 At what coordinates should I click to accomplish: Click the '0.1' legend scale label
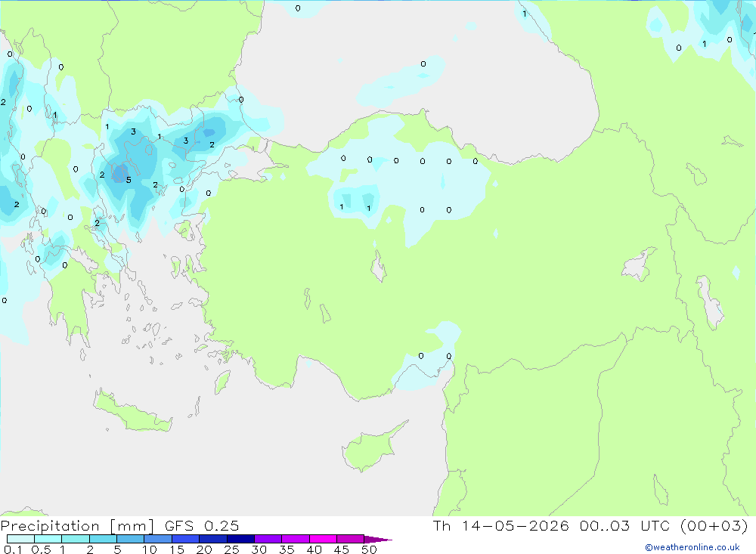[13, 549]
